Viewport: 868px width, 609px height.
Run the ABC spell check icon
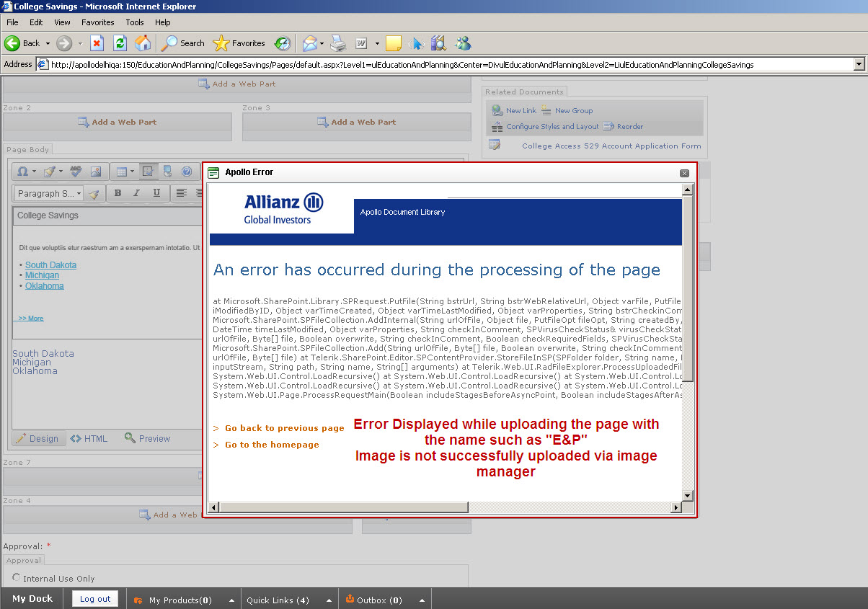point(76,172)
